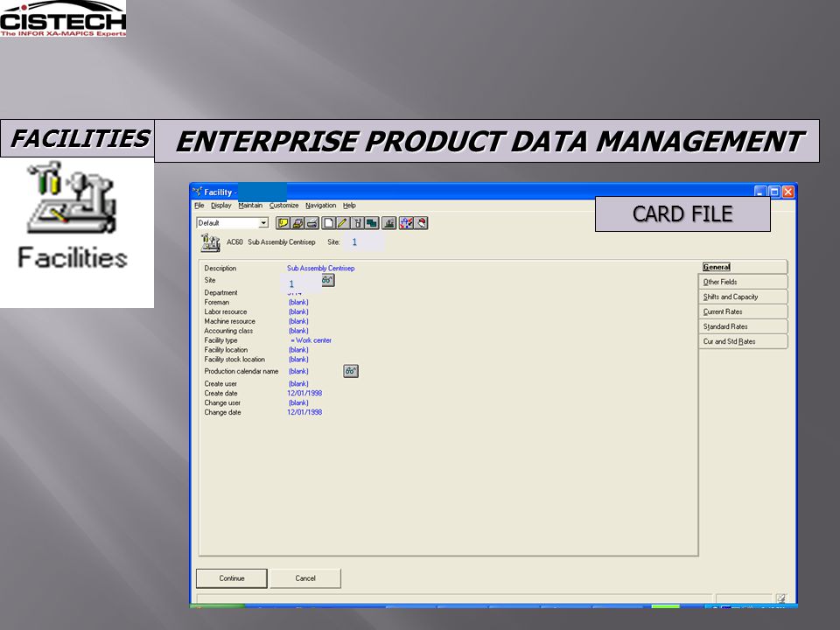Click the yellow sticky note toolbar icon

(x=283, y=223)
